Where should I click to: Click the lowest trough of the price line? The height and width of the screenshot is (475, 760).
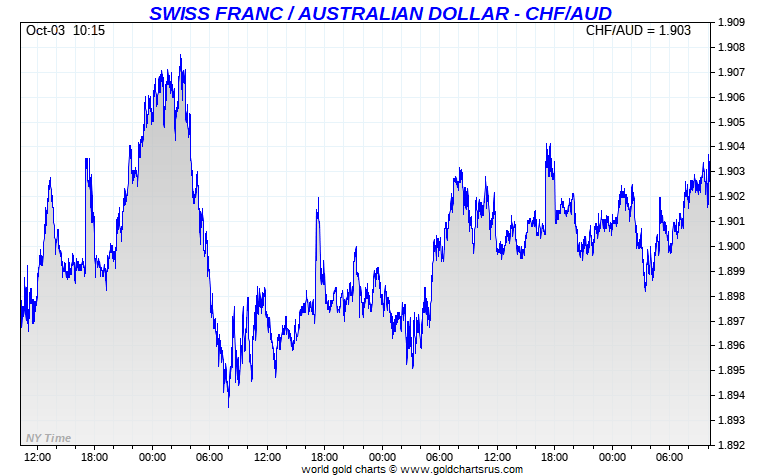coord(228,406)
